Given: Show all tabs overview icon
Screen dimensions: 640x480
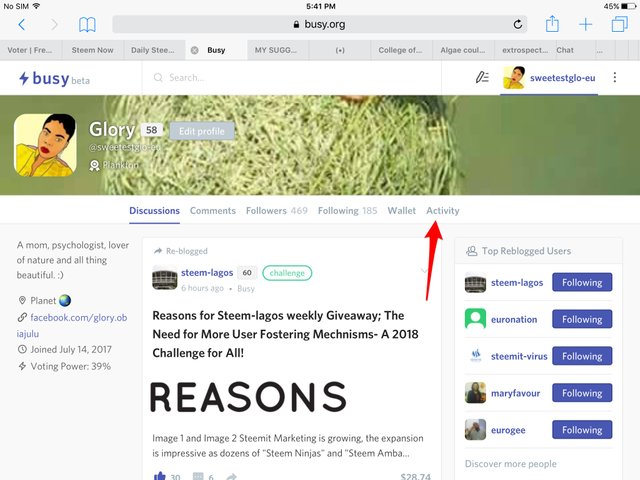Looking at the screenshot, I should [619, 24].
